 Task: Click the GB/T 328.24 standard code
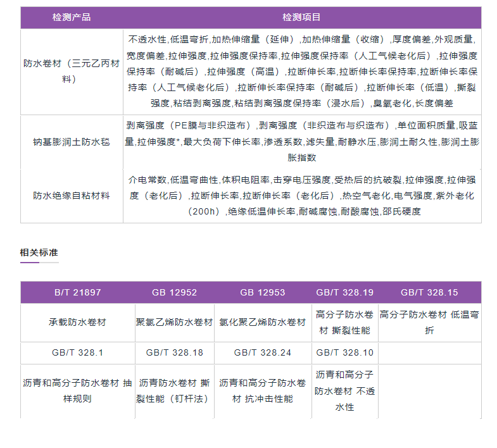tap(262, 352)
